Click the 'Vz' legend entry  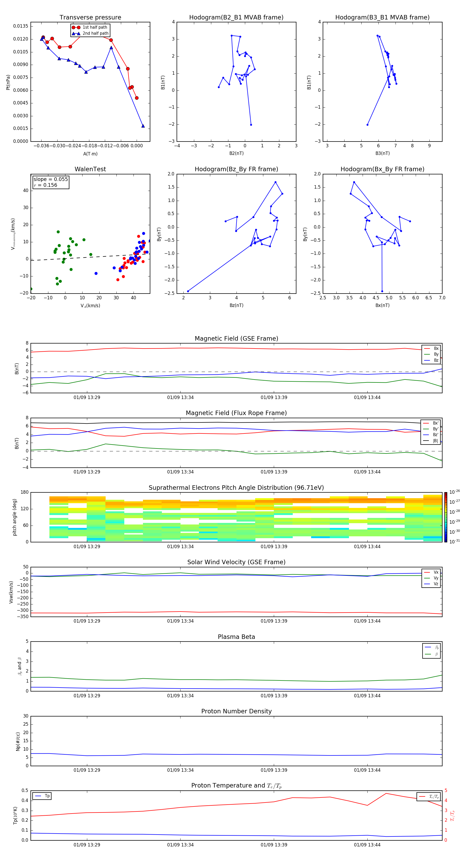pyautogui.click(x=431, y=584)
